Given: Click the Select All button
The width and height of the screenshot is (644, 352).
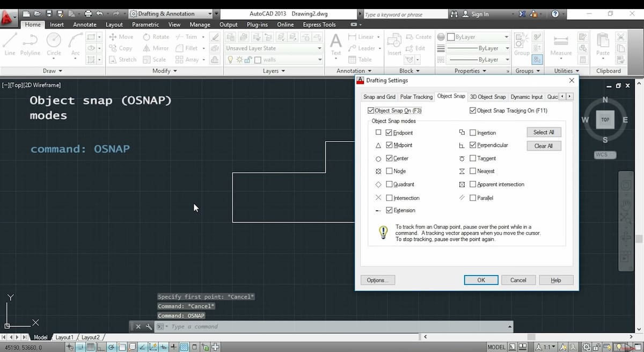Looking at the screenshot, I should [x=544, y=132].
